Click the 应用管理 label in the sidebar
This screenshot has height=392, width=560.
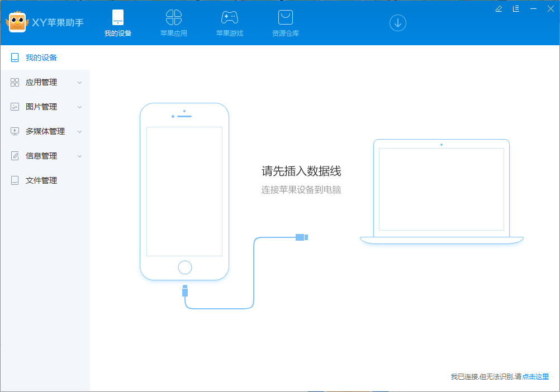tap(41, 83)
